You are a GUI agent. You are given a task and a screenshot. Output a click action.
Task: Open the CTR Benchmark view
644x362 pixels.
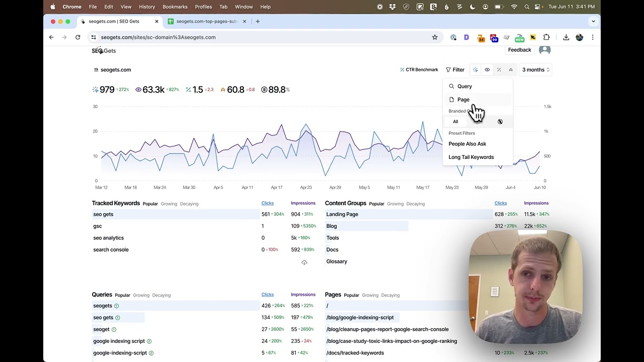click(419, 70)
